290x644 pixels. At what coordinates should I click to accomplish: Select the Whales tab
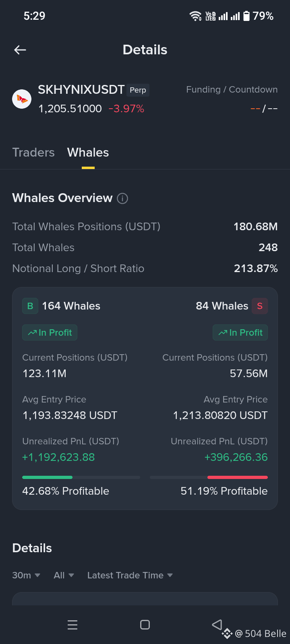pos(88,153)
